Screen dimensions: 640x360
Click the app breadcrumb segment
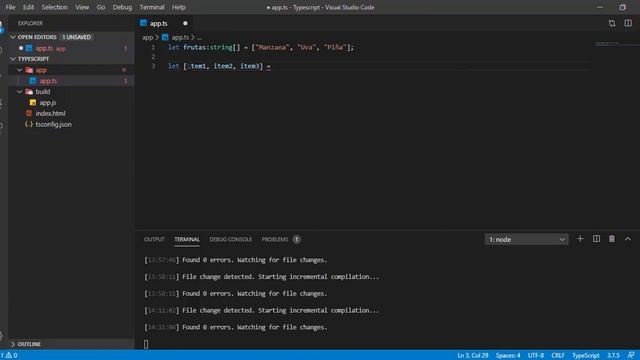tap(147, 38)
